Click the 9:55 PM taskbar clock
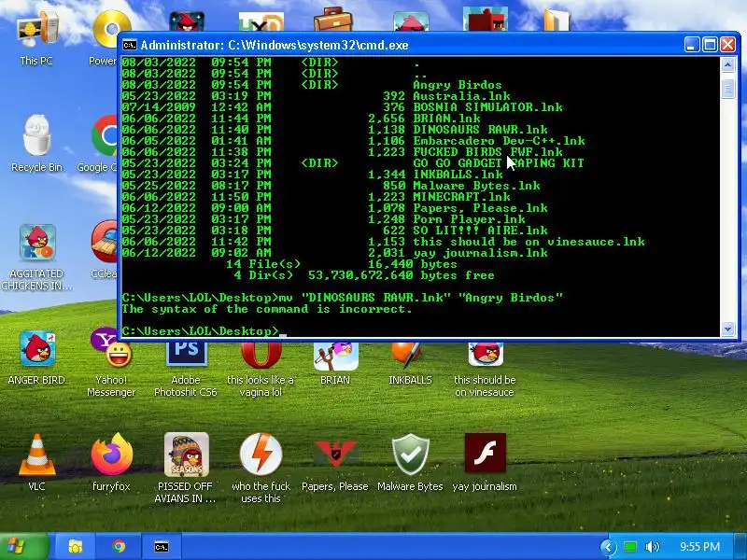The width and height of the screenshot is (747, 560). (x=699, y=547)
